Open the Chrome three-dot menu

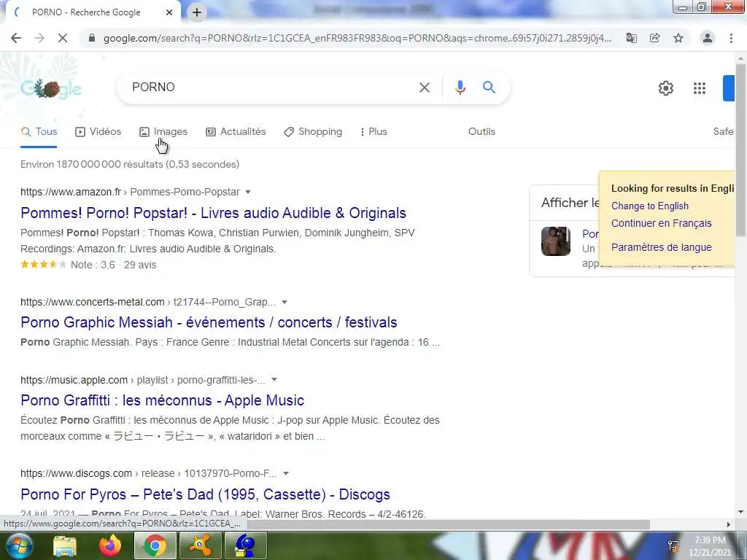731,38
